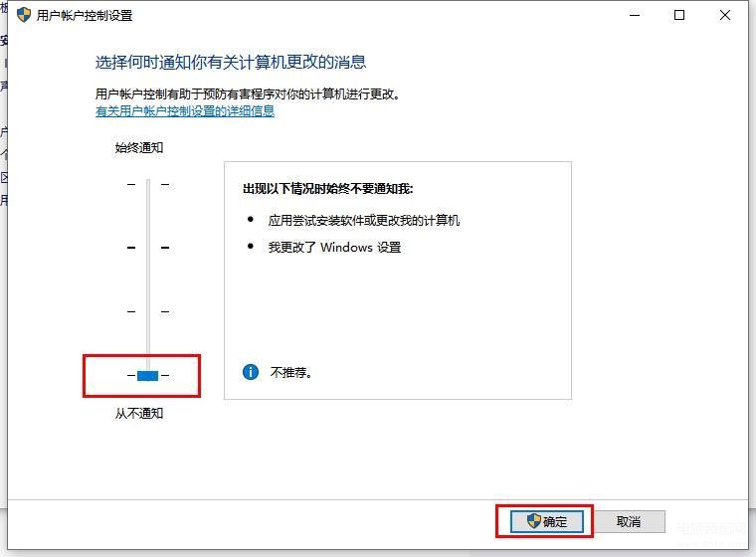Screen dimensions: 756x557
Task: Click bullet text 我更改了 Windows 设置
Action: coord(334,248)
